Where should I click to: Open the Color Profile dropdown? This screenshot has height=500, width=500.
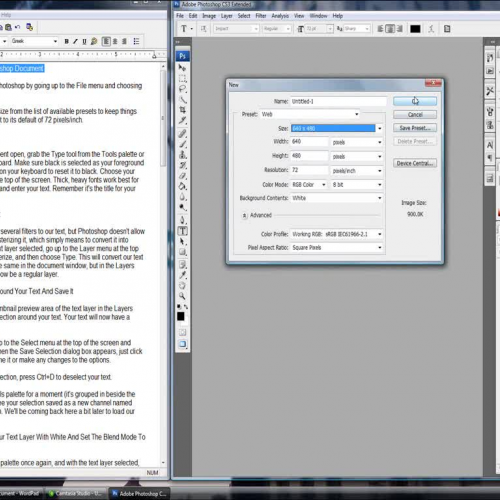[x=337, y=234]
